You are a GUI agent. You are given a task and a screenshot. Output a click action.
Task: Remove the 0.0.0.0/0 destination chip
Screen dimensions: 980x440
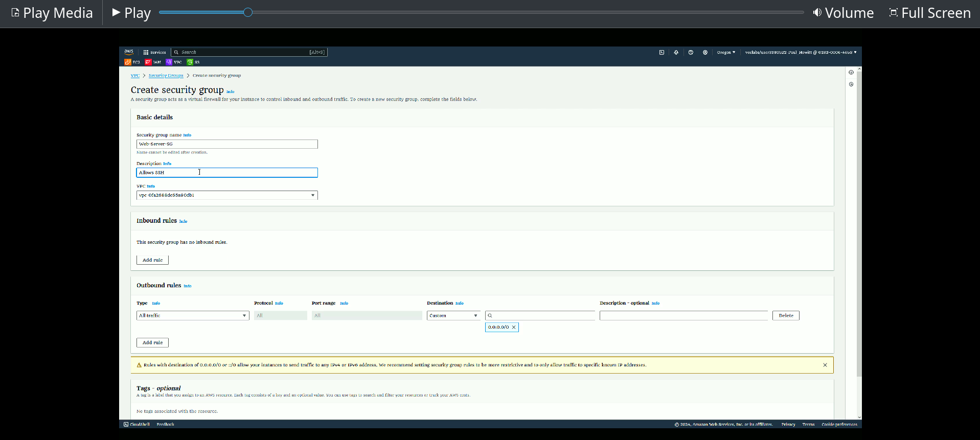[514, 327]
